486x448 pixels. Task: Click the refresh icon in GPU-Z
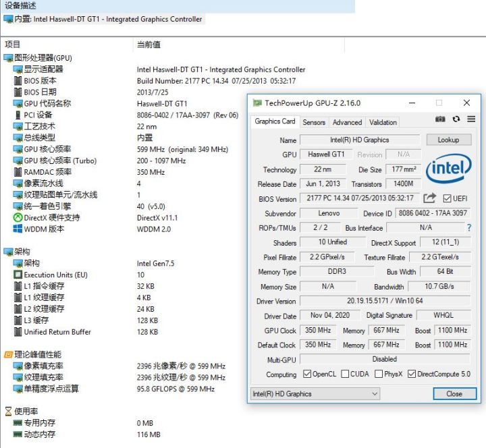pos(456,119)
